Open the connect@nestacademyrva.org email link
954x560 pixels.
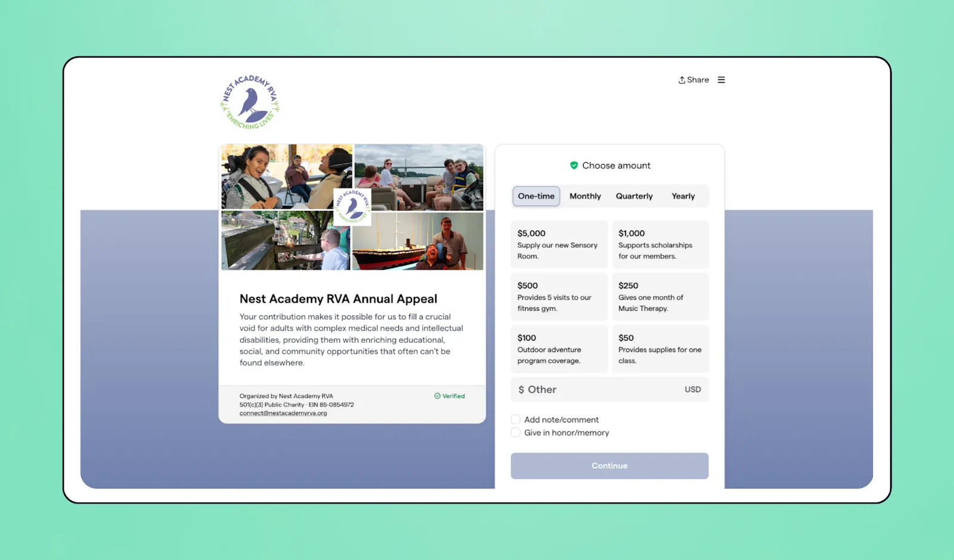pyautogui.click(x=283, y=412)
